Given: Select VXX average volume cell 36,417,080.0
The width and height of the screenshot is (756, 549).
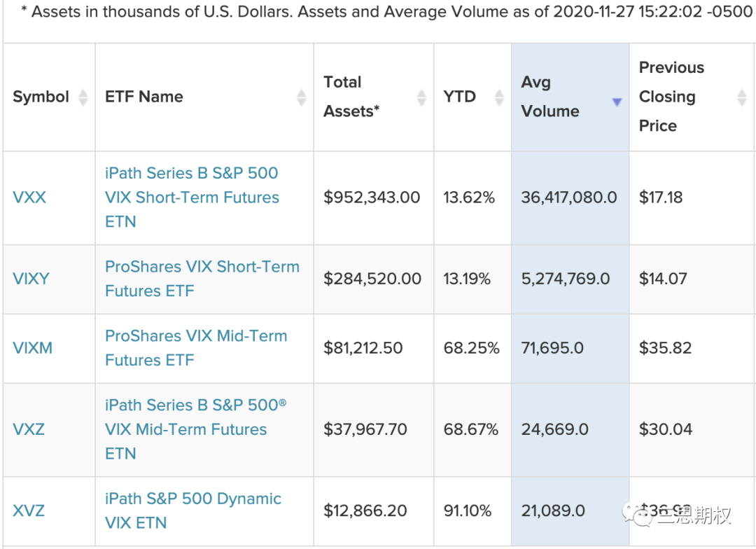Looking at the screenshot, I should click(568, 197).
